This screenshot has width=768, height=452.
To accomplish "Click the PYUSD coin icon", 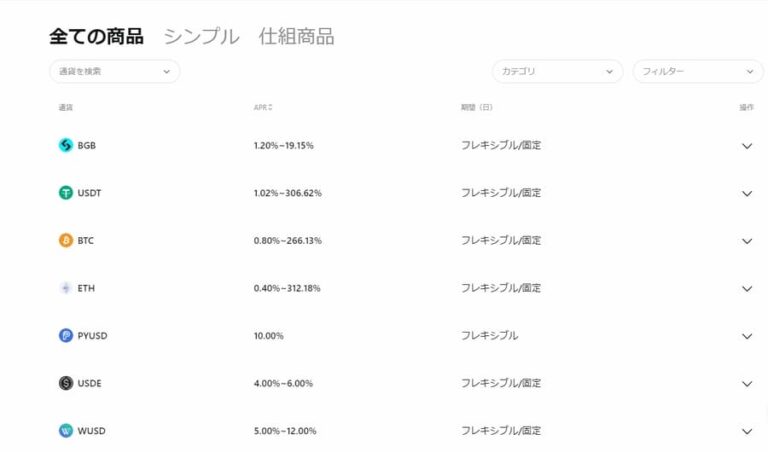I will (66, 336).
